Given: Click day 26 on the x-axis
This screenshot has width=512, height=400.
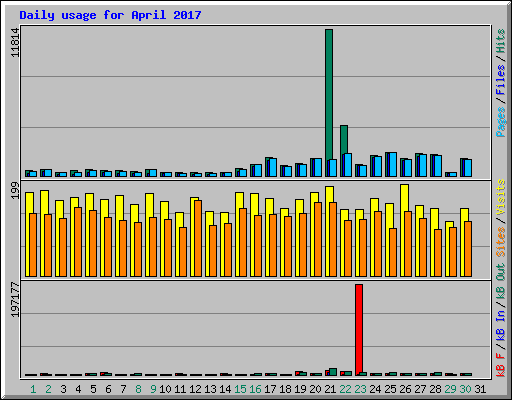Looking at the screenshot, I should [405, 389].
